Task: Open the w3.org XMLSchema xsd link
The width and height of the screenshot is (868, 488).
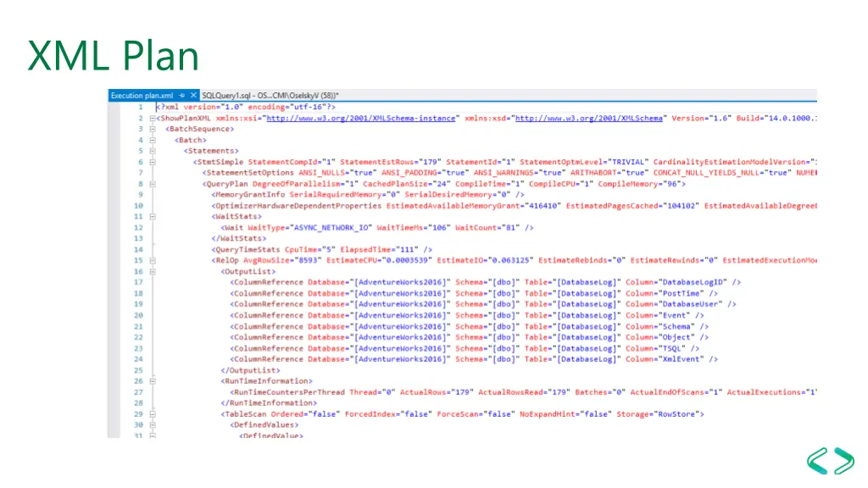Action: pyautogui.click(x=590, y=119)
